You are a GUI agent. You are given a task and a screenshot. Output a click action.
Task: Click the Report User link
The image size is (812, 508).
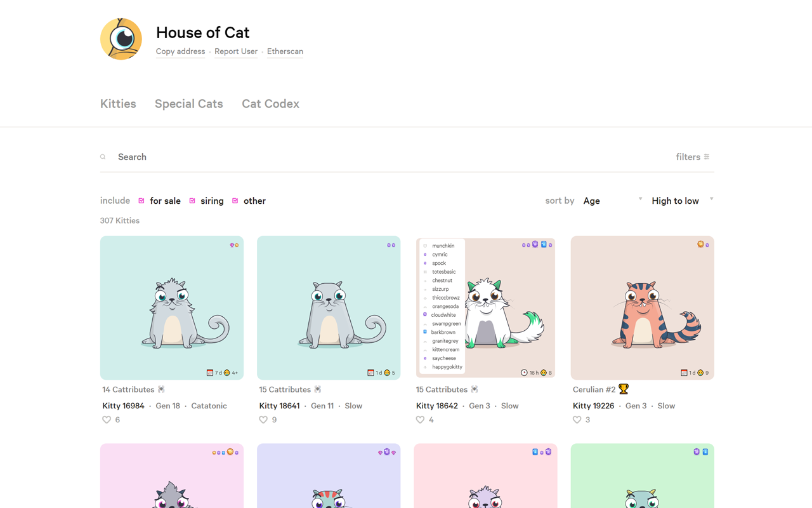coord(236,51)
